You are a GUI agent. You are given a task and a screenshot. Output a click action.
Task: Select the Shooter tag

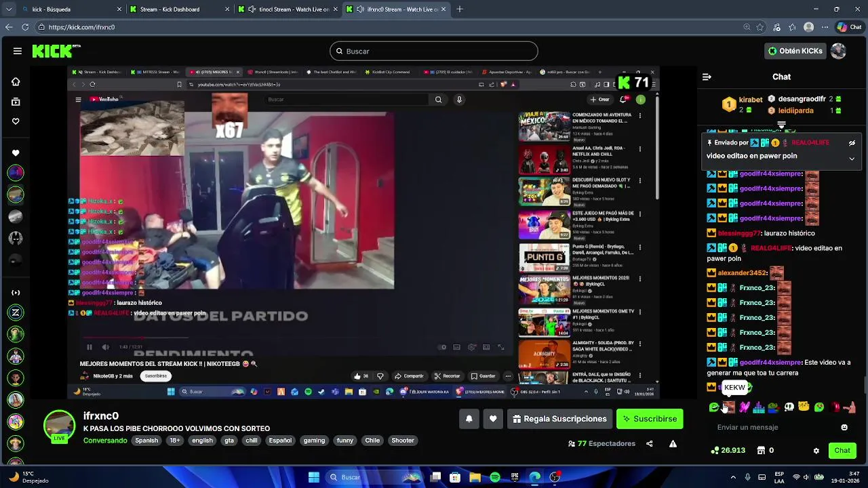[403, 441]
